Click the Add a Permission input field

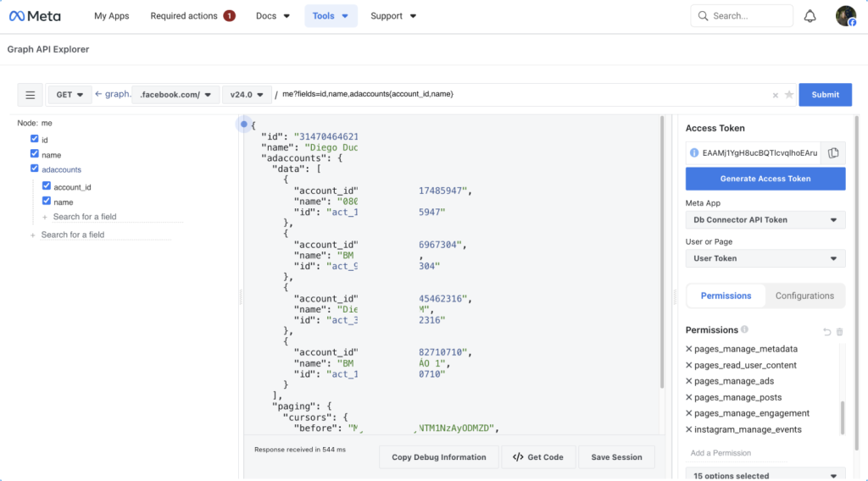pos(737,453)
